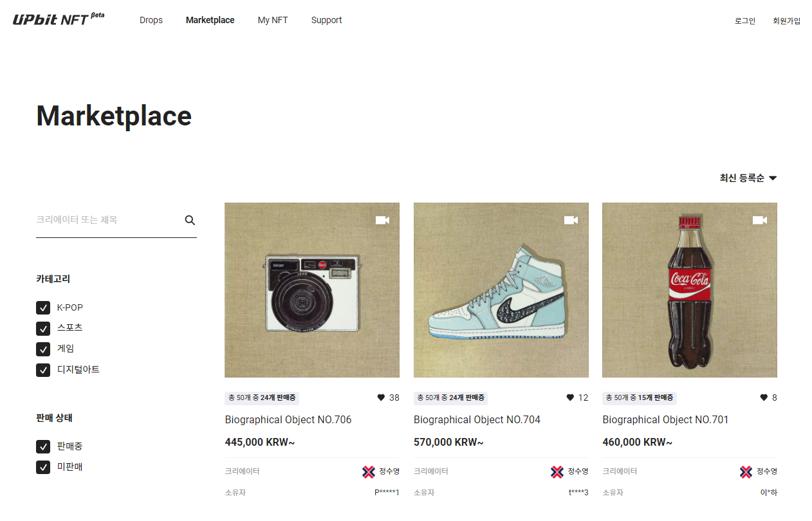Uncheck the 게임 category checkbox

point(43,349)
